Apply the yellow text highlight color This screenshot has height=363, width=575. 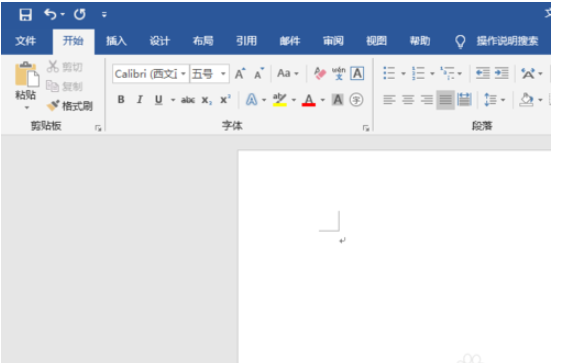[x=280, y=100]
